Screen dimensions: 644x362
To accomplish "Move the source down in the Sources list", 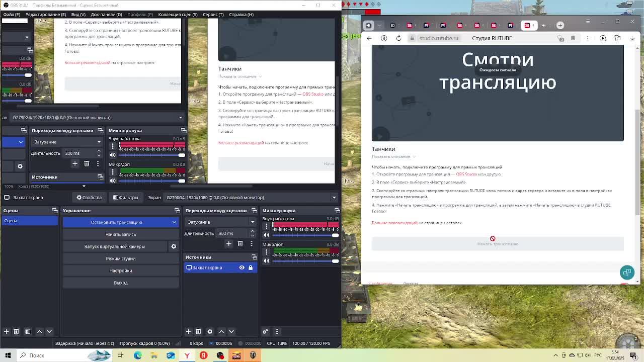I will pyautogui.click(x=231, y=331).
